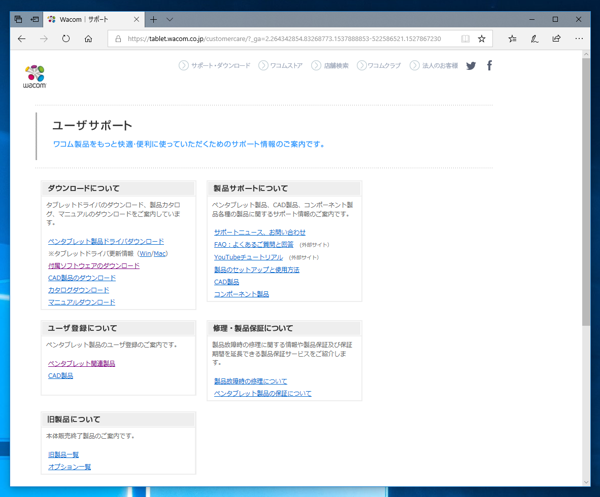Screen dimensions: 600x497
Task: Click the scrollbar down arrow
Action: point(586,482)
